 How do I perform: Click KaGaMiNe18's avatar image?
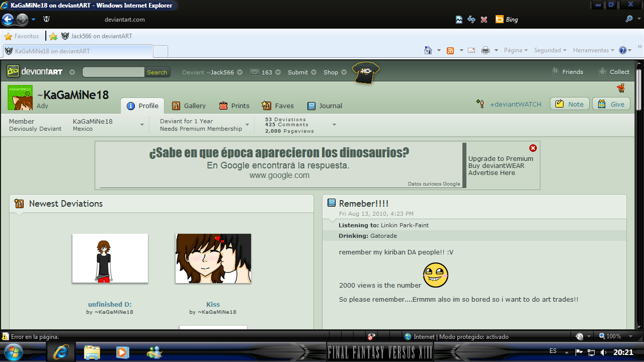point(20,98)
